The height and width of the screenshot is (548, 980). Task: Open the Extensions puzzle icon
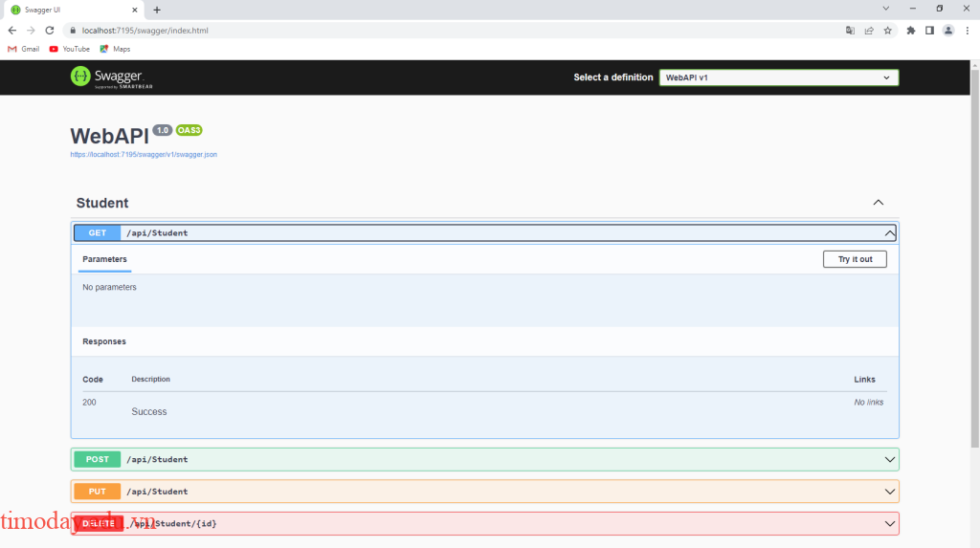tap(911, 31)
